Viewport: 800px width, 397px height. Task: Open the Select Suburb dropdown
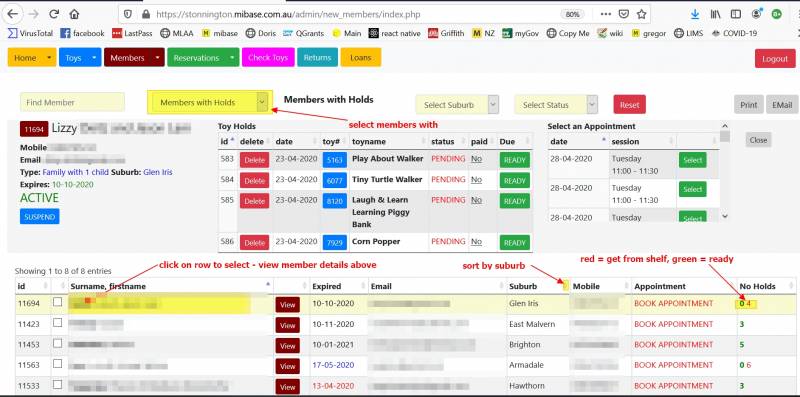pyautogui.click(x=457, y=105)
